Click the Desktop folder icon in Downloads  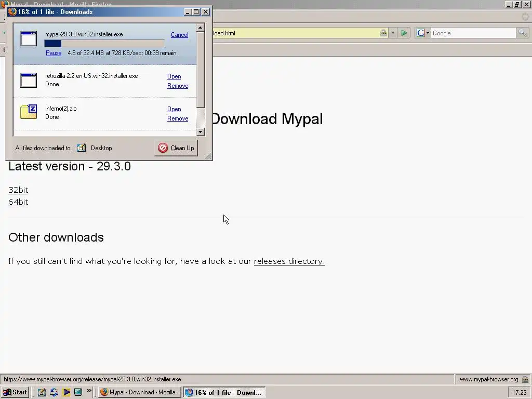[x=82, y=148]
